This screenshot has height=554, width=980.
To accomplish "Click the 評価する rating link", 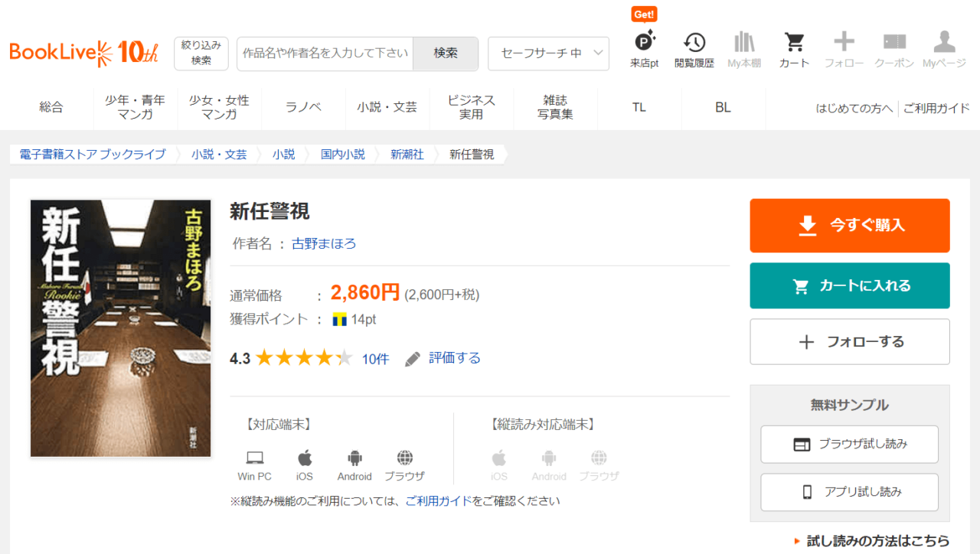I will point(454,358).
